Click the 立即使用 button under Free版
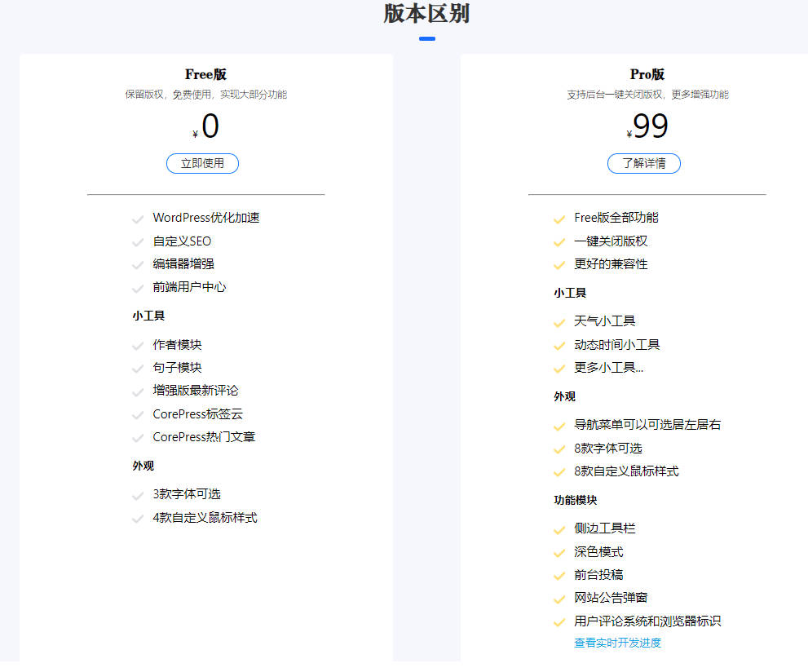 click(202, 163)
